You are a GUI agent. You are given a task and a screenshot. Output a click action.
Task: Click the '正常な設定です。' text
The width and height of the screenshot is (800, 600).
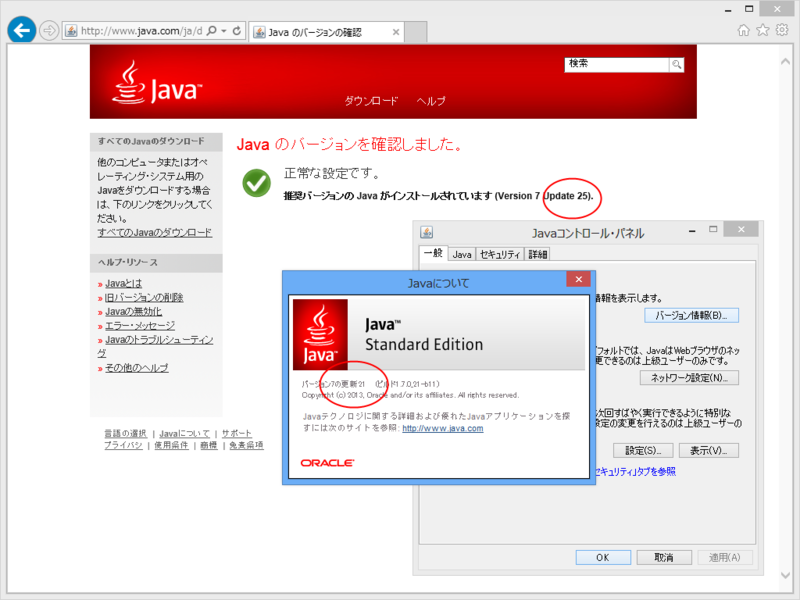click(332, 173)
